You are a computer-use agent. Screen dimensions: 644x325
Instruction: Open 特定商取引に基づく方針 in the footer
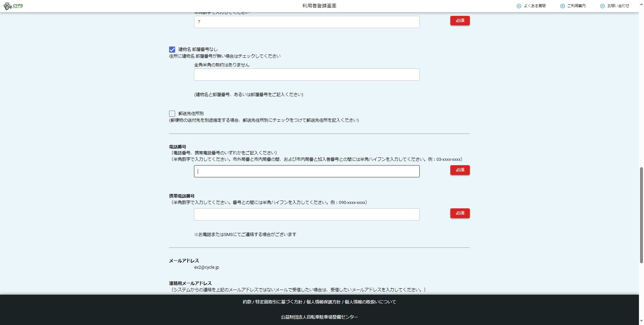pyautogui.click(x=279, y=302)
